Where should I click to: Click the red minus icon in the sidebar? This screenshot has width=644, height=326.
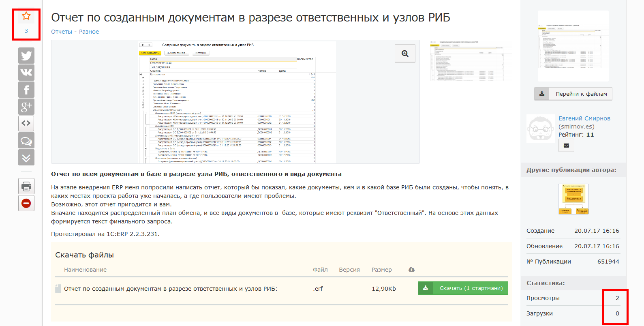point(26,203)
